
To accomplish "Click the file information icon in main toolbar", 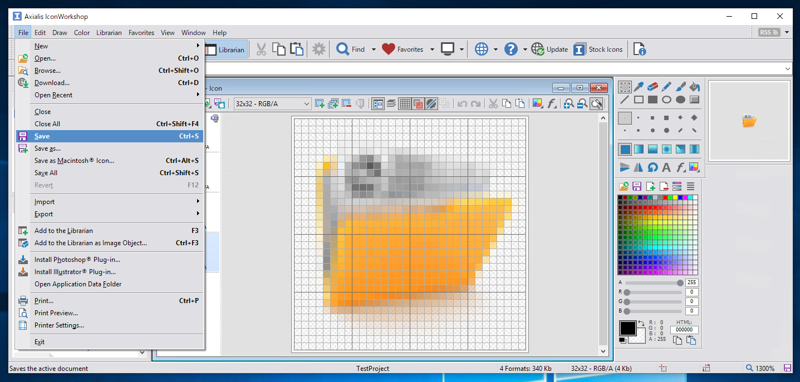I will tap(639, 49).
